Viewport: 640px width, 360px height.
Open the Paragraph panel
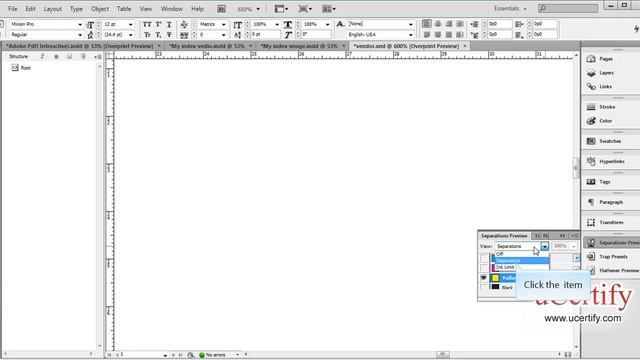(604, 202)
